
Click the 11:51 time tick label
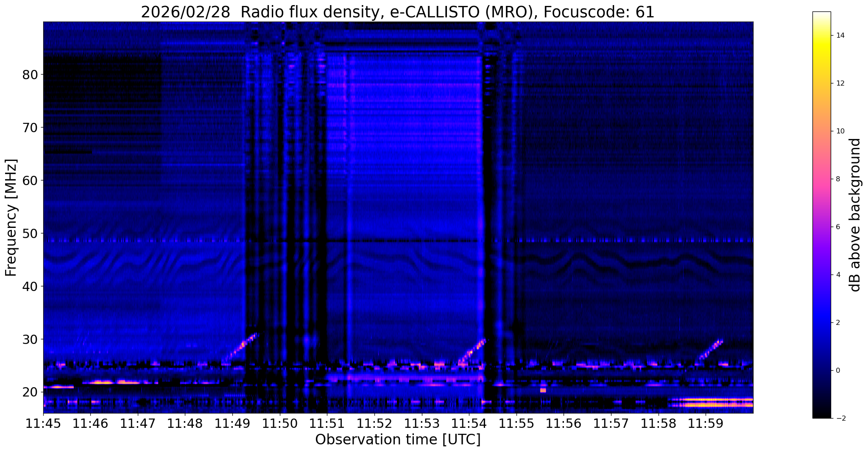click(x=327, y=423)
